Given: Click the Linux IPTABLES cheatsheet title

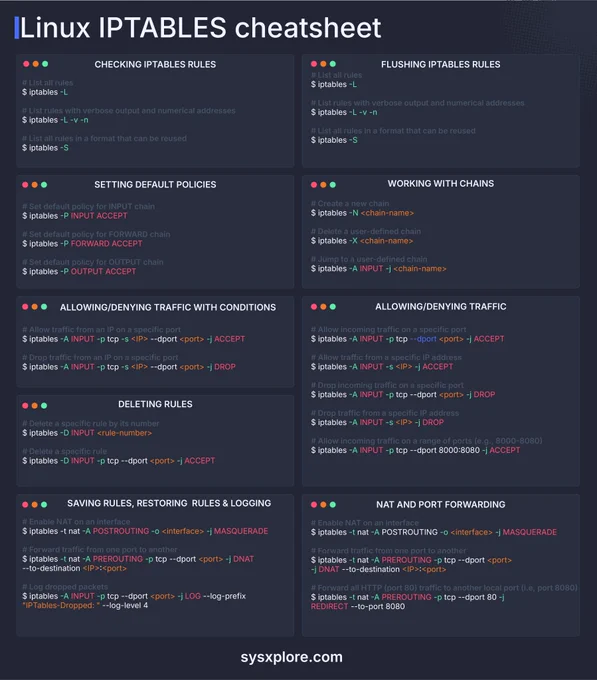Looking at the screenshot, I should (201, 28).
